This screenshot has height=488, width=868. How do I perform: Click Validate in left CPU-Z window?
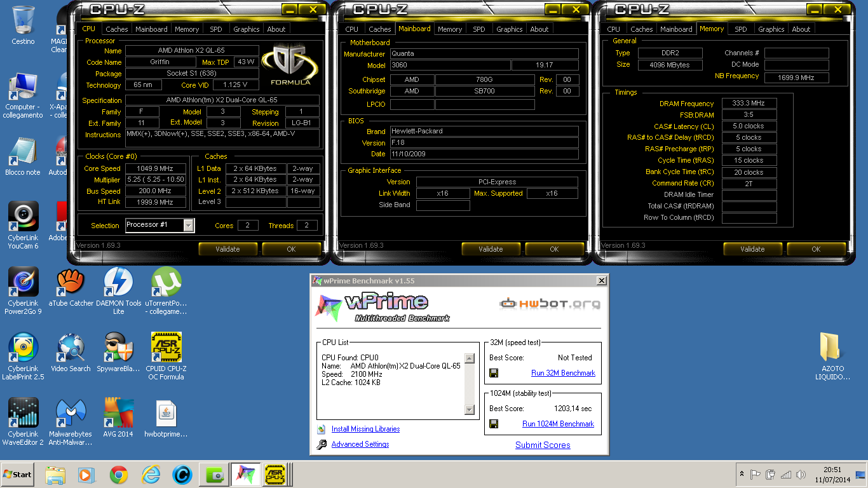[227, 249]
